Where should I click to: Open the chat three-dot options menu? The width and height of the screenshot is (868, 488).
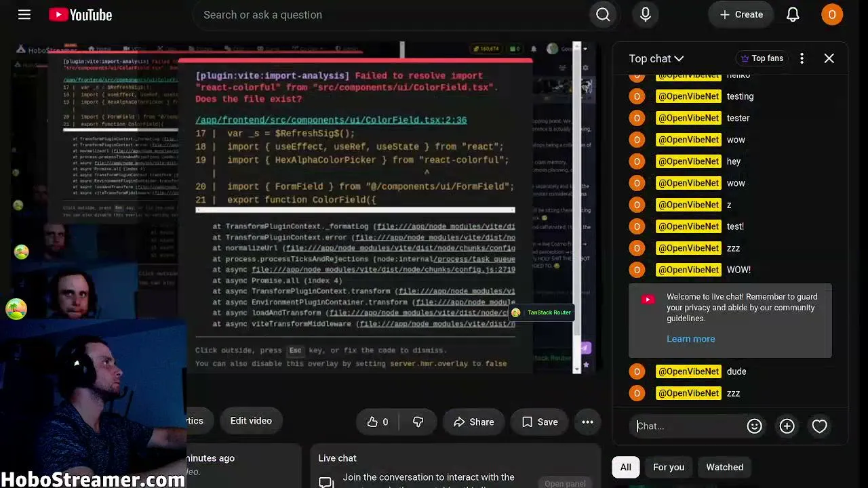pos(802,58)
